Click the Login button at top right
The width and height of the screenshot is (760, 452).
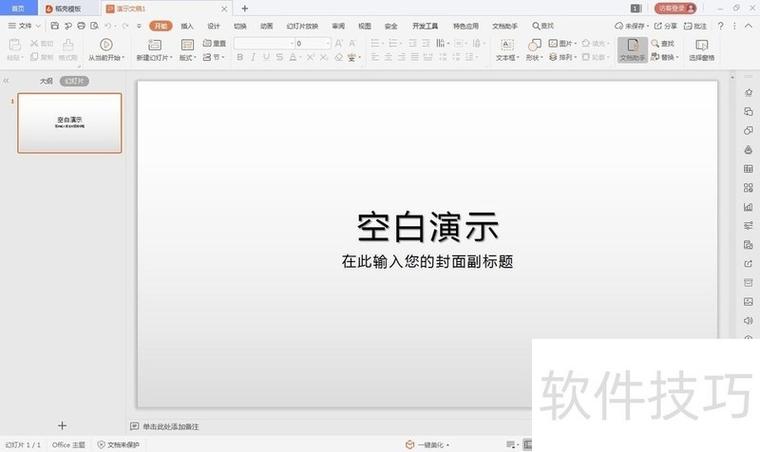(x=675, y=8)
